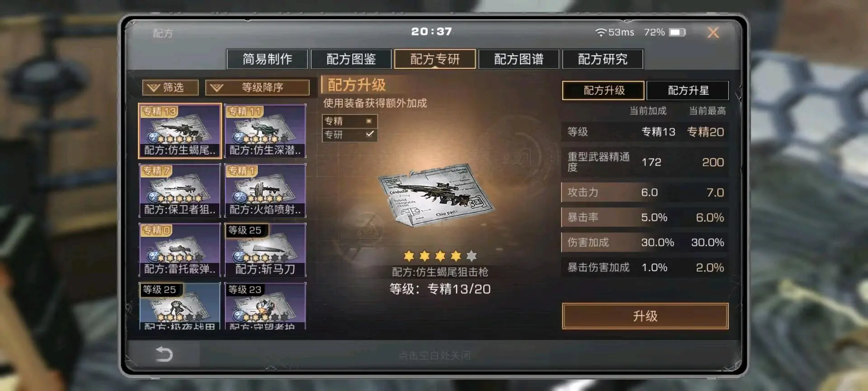Open the 简易制作 tab

point(267,59)
